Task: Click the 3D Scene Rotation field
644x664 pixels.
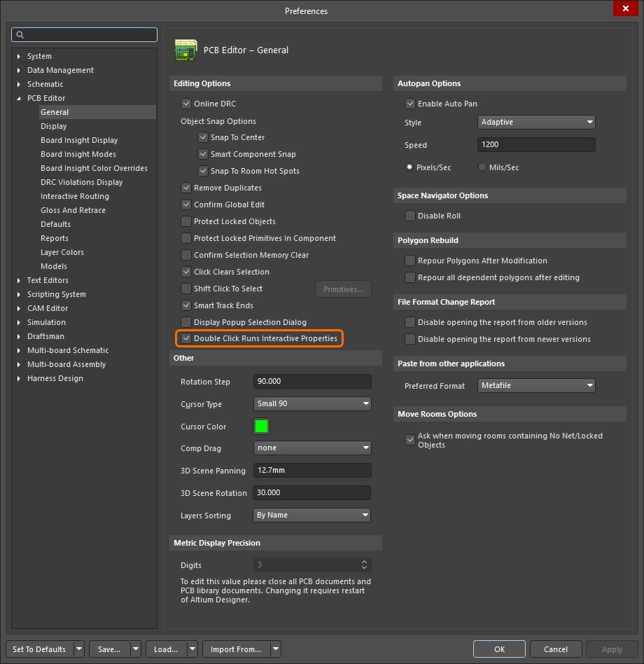Action: (311, 493)
